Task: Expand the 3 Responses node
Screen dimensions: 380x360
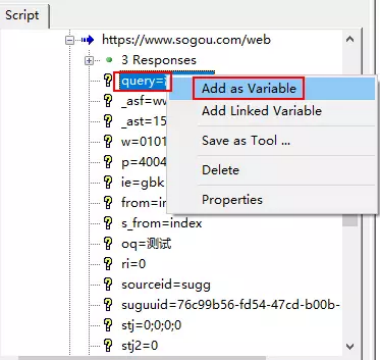Action: [89, 61]
